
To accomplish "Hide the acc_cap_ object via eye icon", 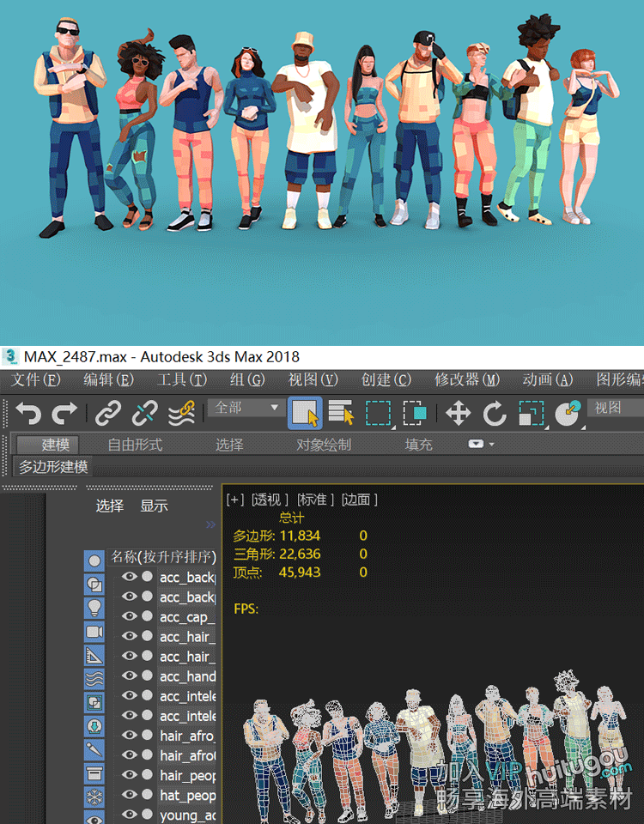I will coord(130,616).
